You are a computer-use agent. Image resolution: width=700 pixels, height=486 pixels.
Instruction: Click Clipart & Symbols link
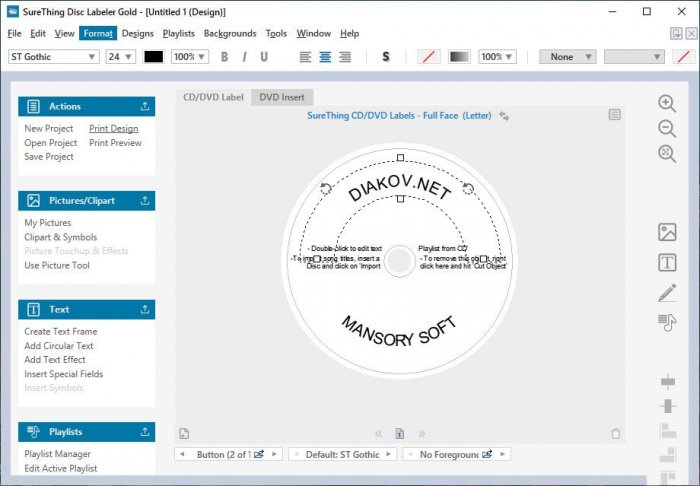coord(60,237)
